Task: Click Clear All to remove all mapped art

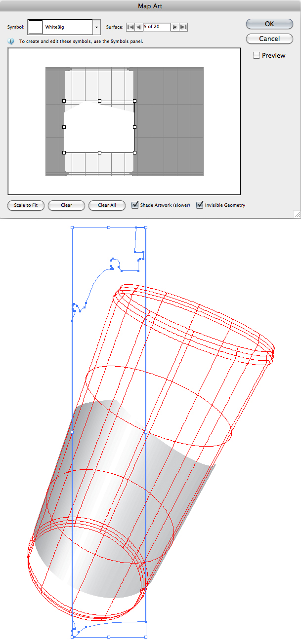Action: (x=107, y=205)
